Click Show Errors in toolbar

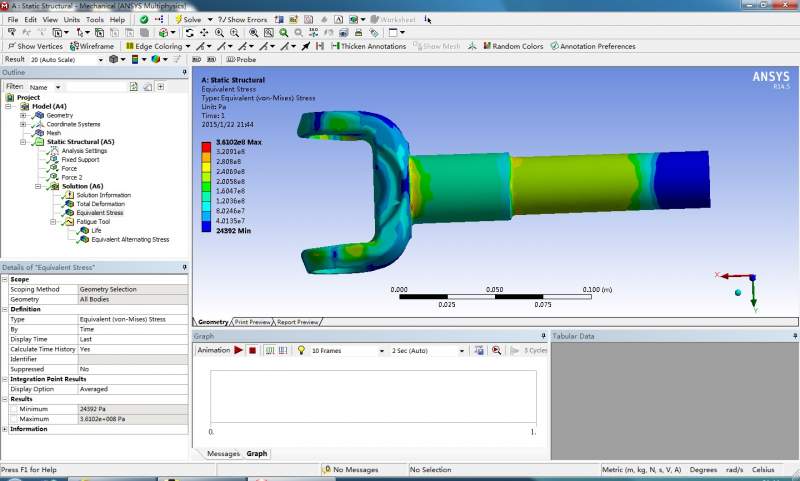pos(243,19)
